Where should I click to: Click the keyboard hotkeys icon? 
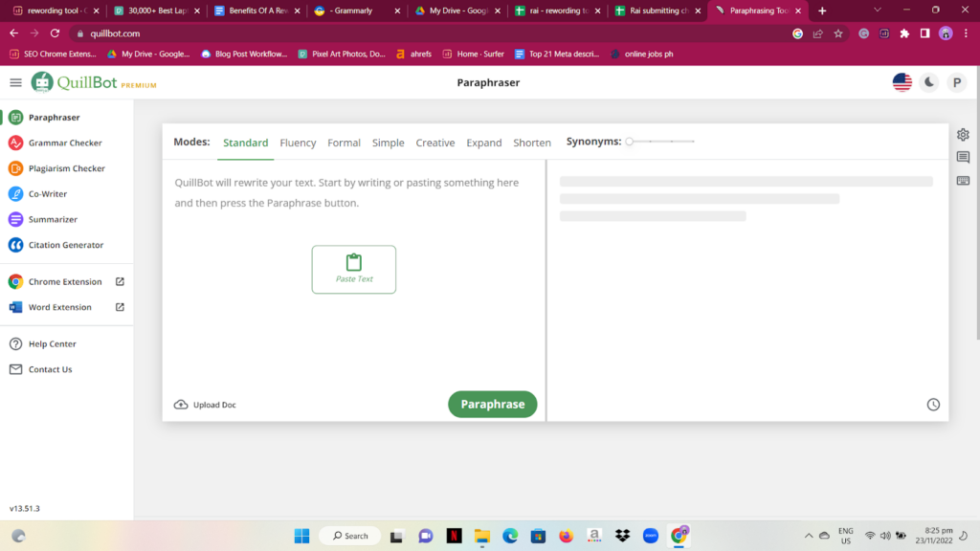[x=963, y=181]
